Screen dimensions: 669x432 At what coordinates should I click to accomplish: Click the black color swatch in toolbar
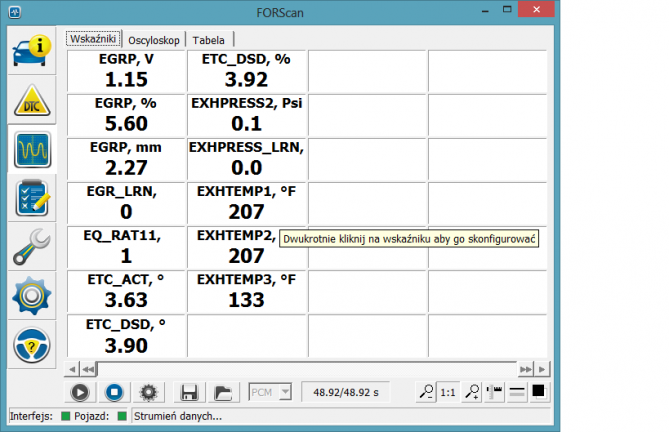coord(538,391)
